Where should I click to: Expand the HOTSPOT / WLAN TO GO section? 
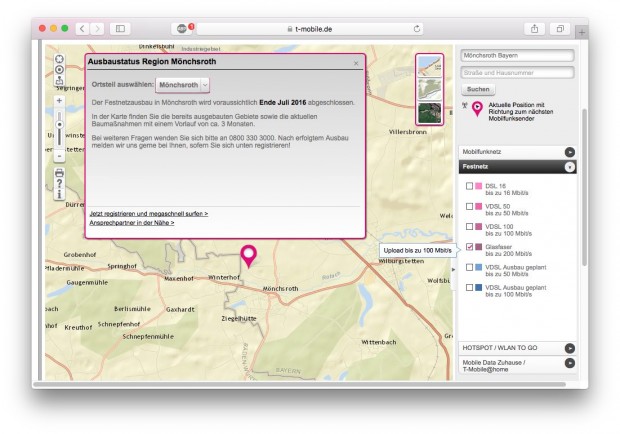517,348
